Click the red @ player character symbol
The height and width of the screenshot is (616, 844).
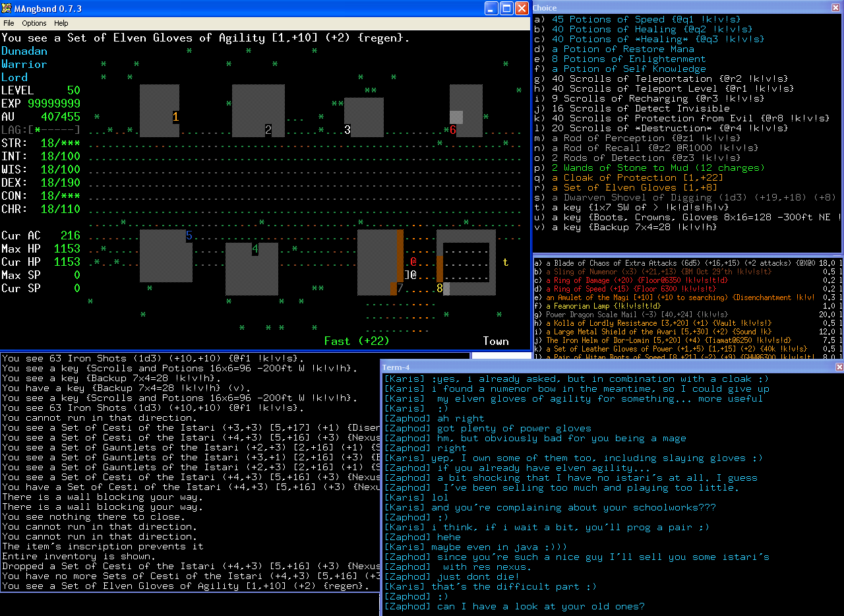(413, 262)
